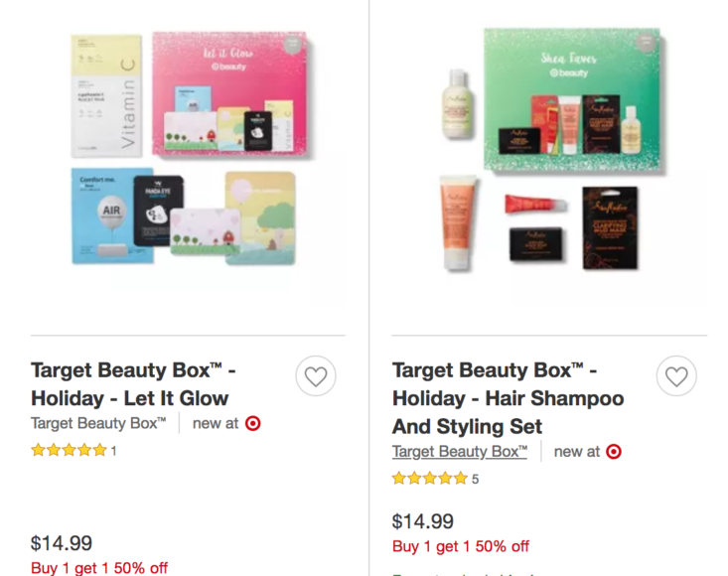
Task: Open Target Beauty Box Holiday Let It Glow title
Action: [133, 384]
